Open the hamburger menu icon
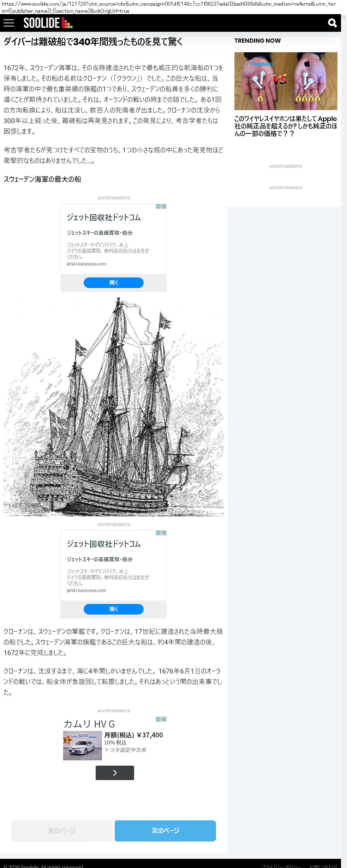Viewport: 347px width, 868px height. 9,23
